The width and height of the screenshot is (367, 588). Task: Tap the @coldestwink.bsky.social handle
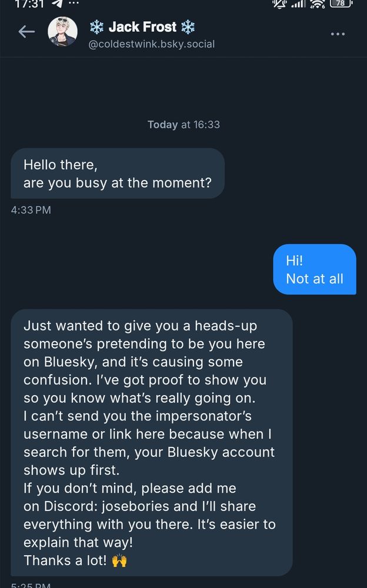click(x=151, y=44)
